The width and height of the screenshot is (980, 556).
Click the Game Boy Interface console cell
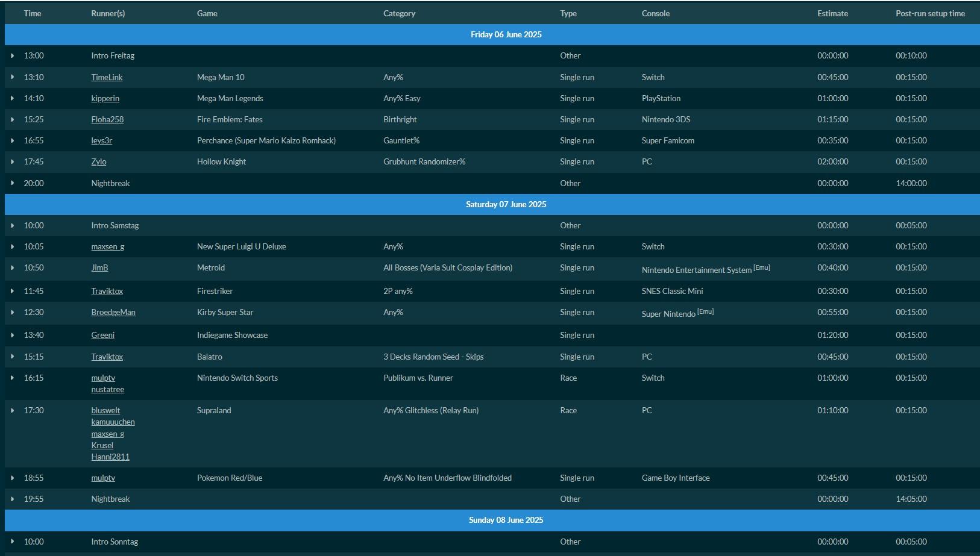(x=676, y=478)
